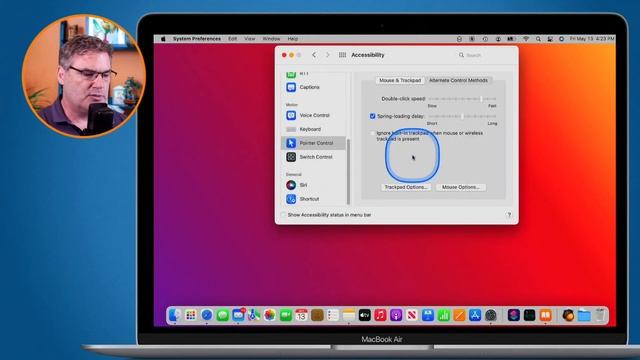Toggle the Spring-loading delay checkbox
The image size is (640, 360).
click(x=372, y=116)
